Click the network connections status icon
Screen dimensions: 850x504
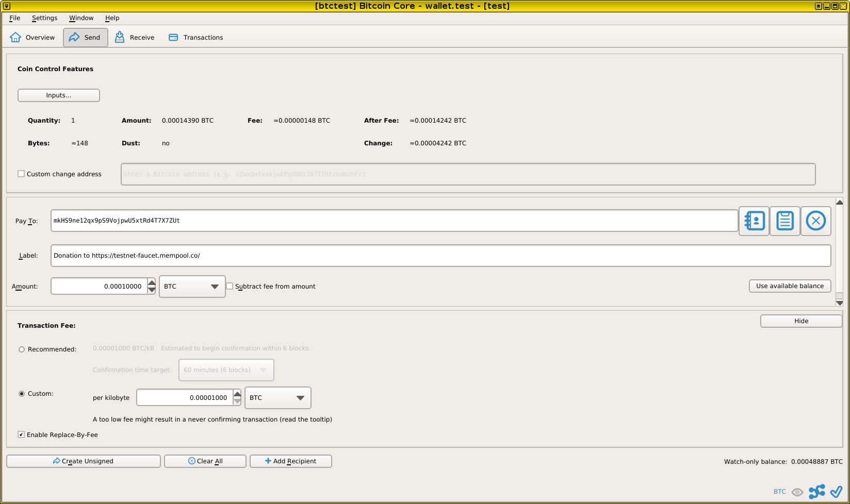[817, 492]
